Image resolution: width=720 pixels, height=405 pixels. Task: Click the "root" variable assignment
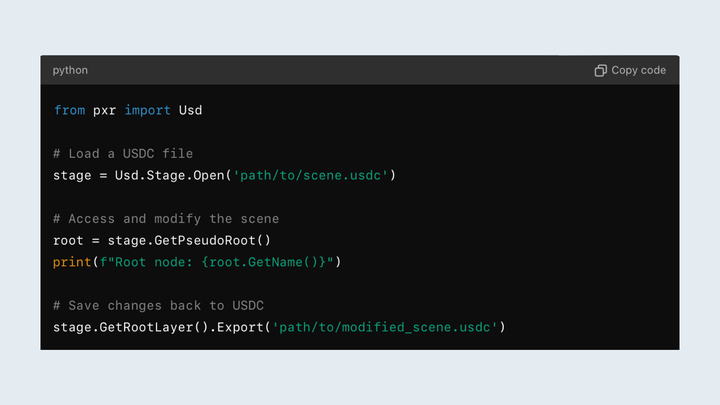tap(69, 240)
